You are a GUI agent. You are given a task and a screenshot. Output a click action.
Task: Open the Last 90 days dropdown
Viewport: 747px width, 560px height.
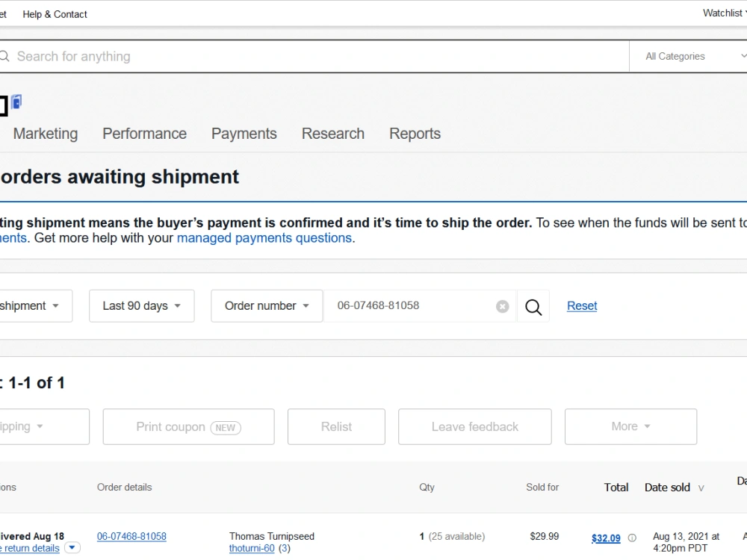tap(141, 305)
